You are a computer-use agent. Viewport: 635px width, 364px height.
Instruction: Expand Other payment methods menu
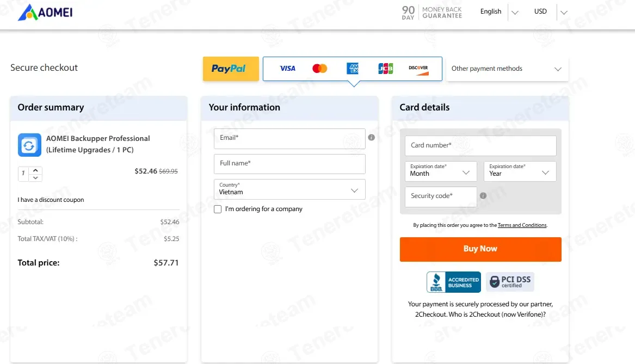(x=507, y=69)
